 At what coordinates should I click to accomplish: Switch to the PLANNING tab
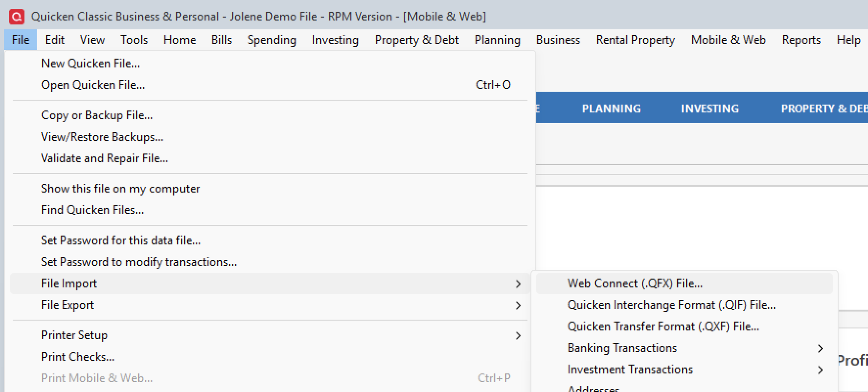click(612, 109)
